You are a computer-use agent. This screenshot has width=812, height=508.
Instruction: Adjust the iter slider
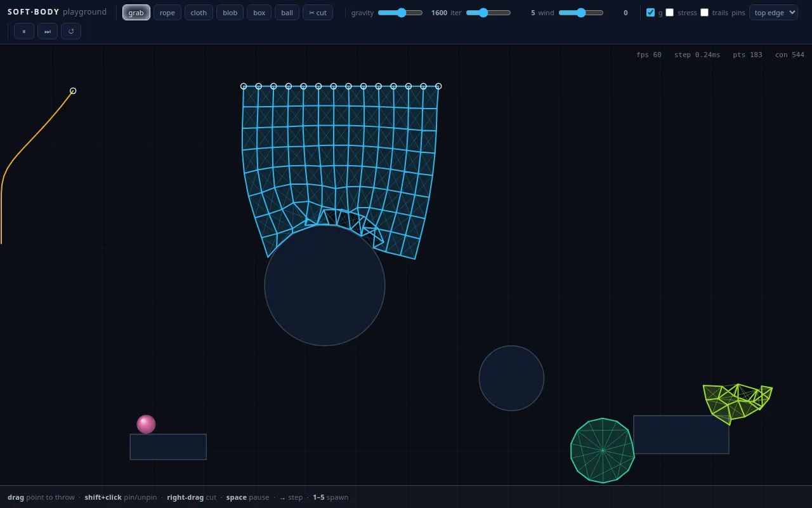(x=488, y=13)
